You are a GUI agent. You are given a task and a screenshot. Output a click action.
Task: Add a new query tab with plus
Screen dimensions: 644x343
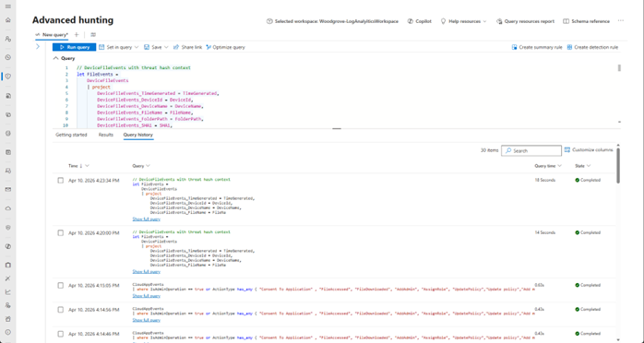tap(77, 35)
